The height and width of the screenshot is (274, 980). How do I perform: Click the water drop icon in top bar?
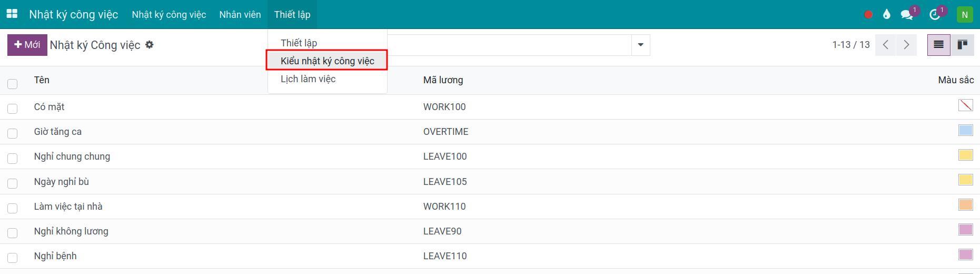[x=887, y=14]
